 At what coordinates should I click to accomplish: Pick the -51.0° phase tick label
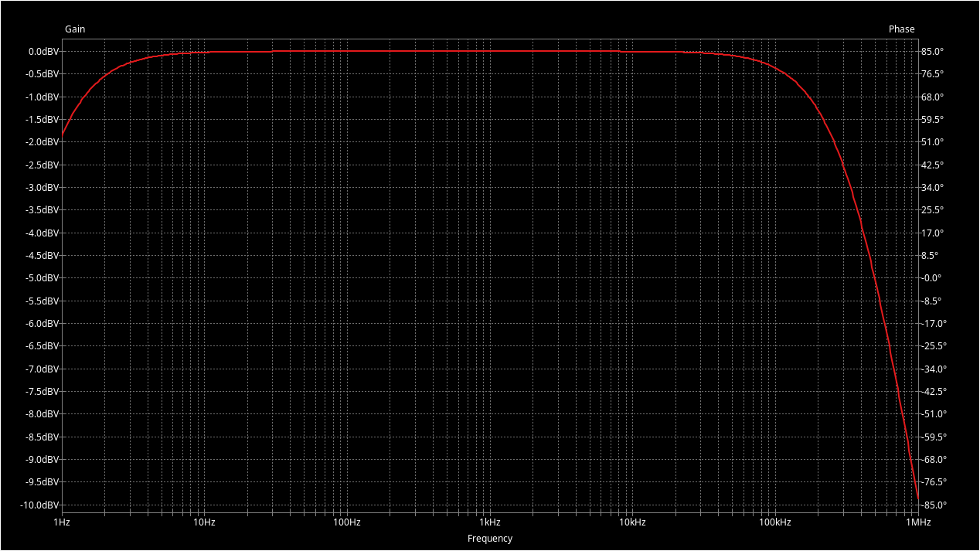934,414
